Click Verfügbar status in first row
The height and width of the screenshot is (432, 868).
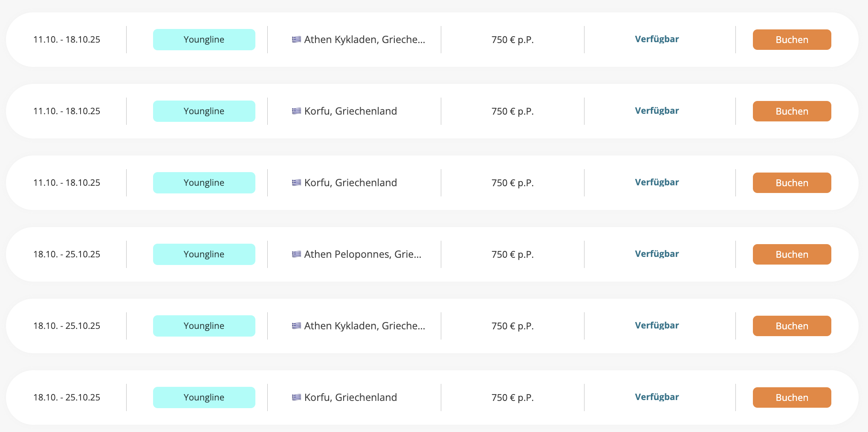(x=657, y=39)
